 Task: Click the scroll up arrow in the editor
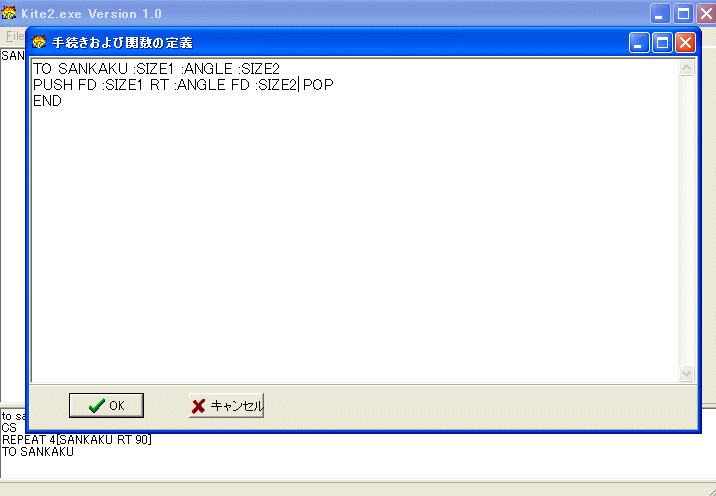coord(686,68)
